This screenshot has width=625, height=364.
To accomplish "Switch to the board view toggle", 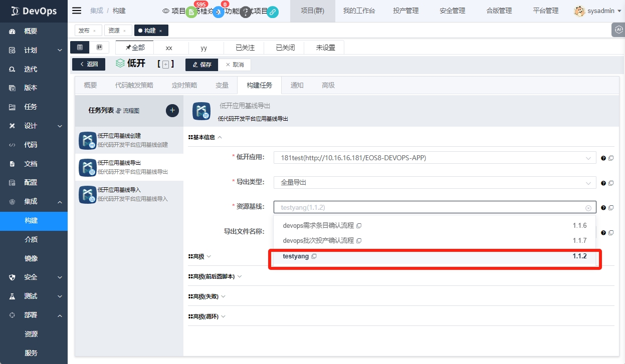I will pyautogui.click(x=99, y=48).
